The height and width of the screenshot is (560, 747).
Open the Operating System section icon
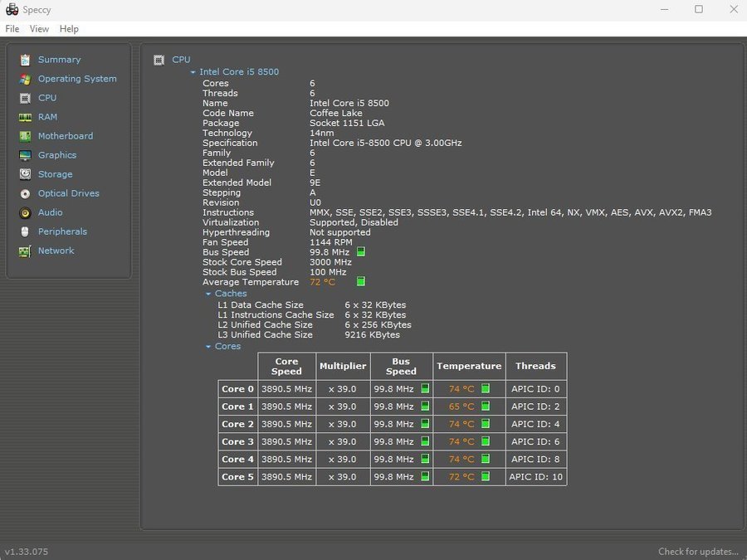click(25, 79)
